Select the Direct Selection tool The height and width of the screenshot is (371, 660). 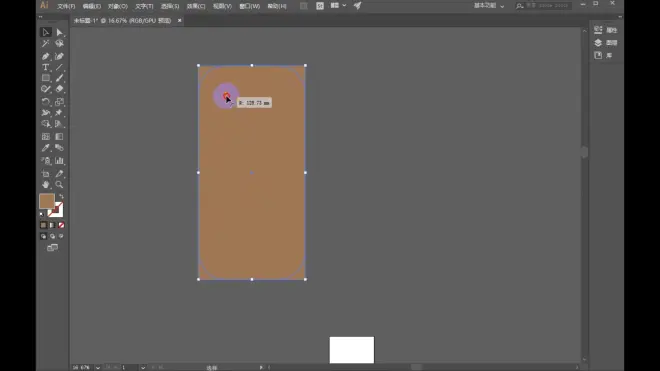coord(59,32)
